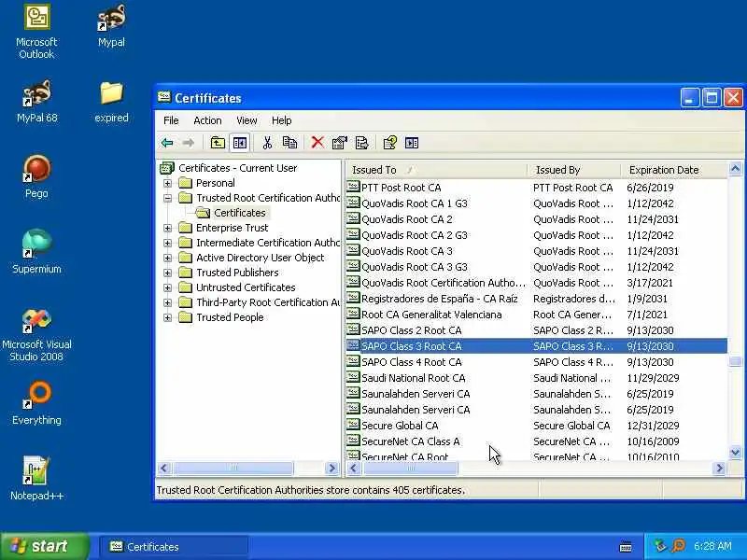Select the Trusted Publishers folder
This screenshot has height=560, width=747.
coord(237,273)
